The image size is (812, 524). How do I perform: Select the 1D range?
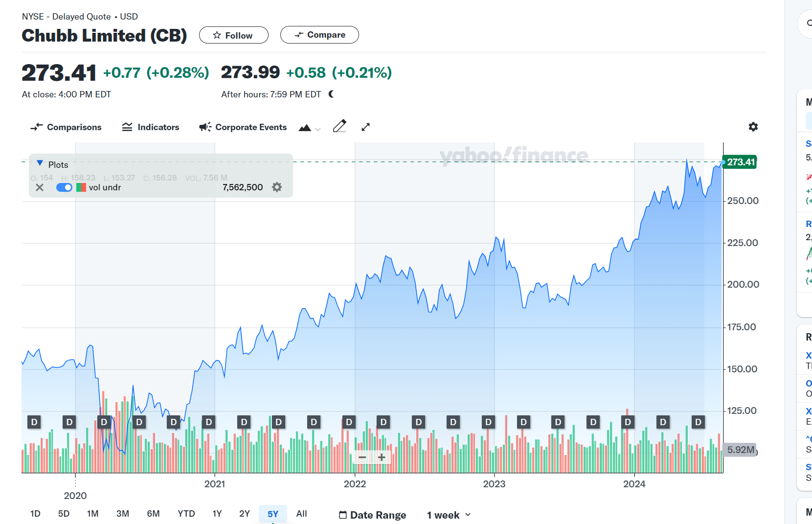click(x=35, y=514)
